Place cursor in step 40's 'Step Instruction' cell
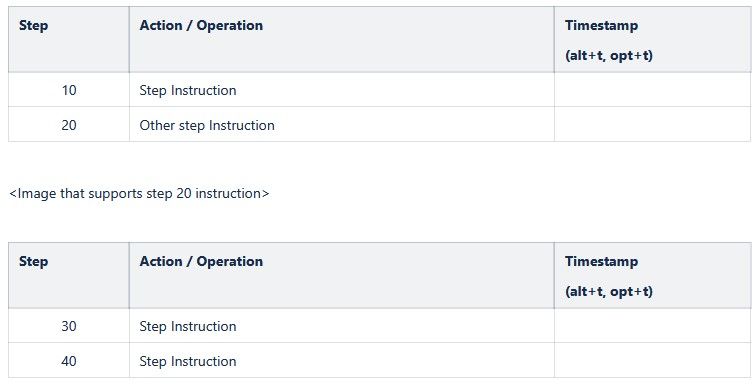The height and width of the screenshot is (385, 756). pyautogui.click(x=342, y=361)
